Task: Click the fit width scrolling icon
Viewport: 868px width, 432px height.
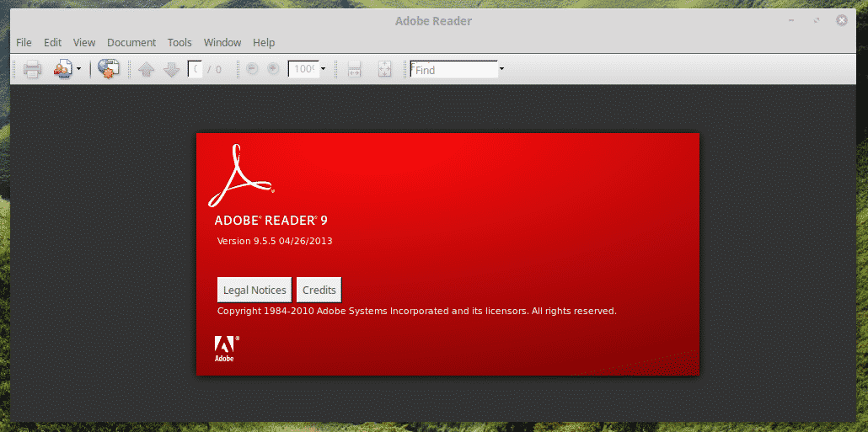Action: click(354, 69)
